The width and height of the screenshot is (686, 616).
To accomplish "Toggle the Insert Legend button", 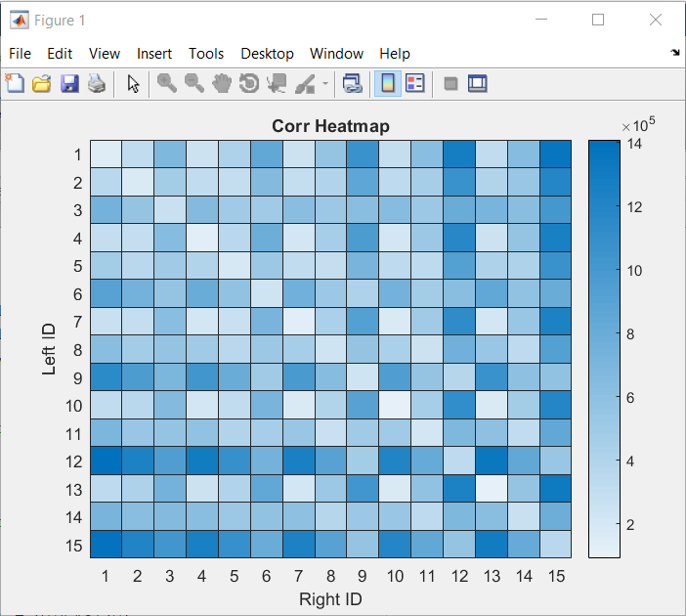I will [x=414, y=83].
